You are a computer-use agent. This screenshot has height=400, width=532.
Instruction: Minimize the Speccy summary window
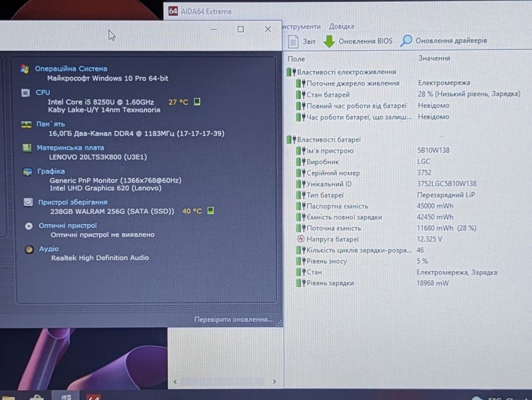pos(214,30)
